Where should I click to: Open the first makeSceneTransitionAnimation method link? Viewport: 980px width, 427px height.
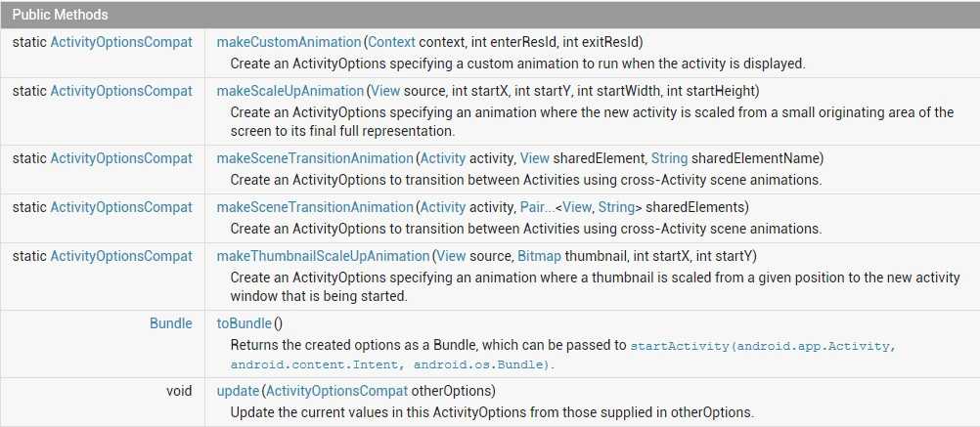click(315, 158)
